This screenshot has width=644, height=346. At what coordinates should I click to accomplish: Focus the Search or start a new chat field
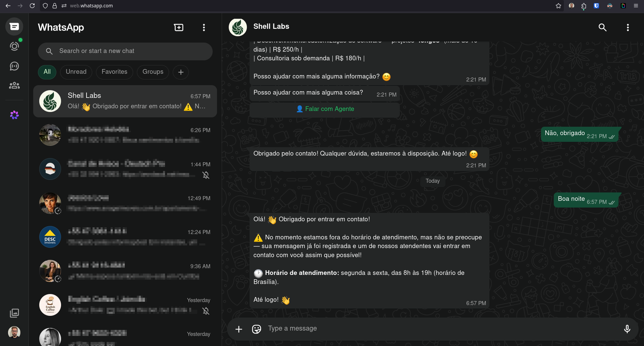pyautogui.click(x=125, y=51)
